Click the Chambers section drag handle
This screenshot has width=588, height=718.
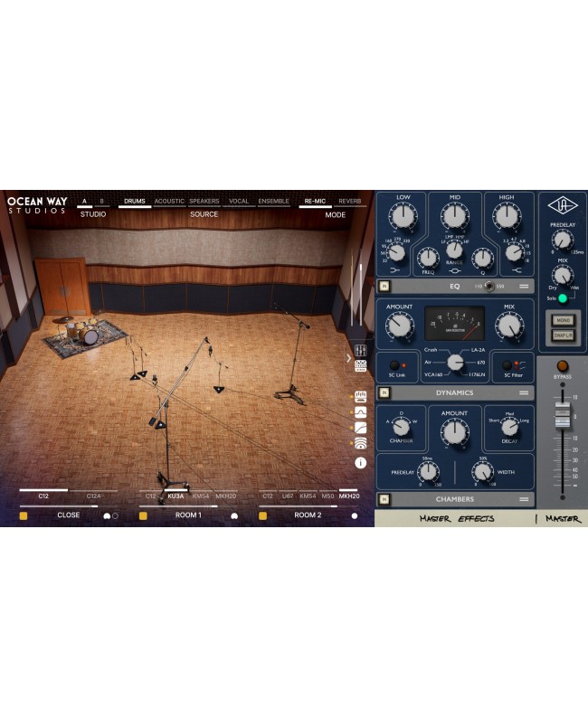(524, 499)
